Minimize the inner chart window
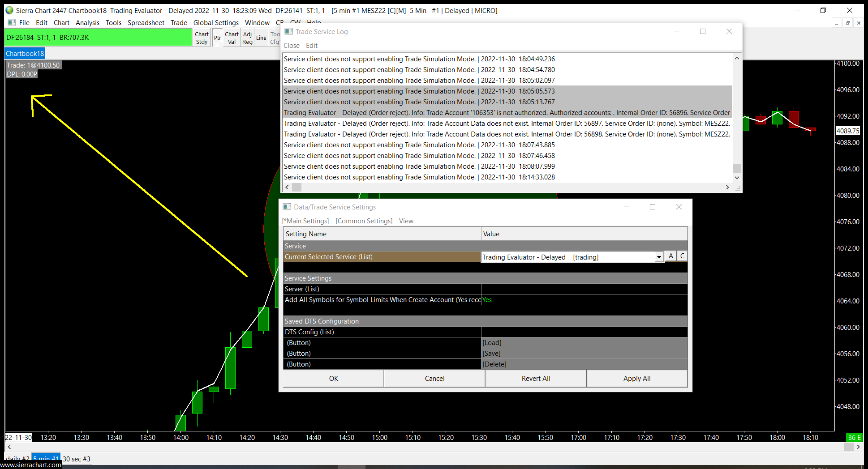The height and width of the screenshot is (469, 868). (837, 23)
